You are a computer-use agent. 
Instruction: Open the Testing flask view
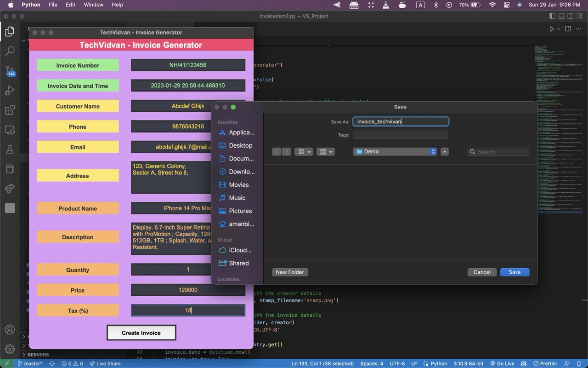pos(10,149)
